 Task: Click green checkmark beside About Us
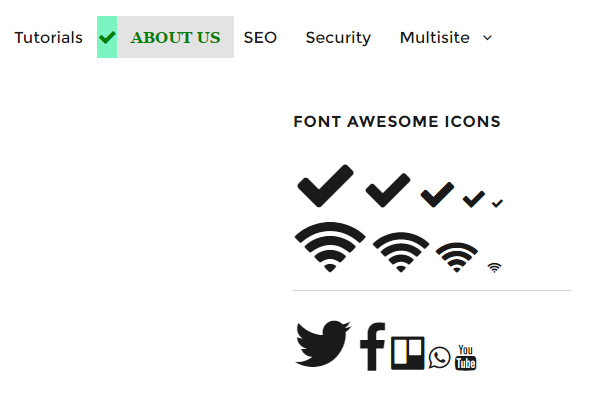point(107,38)
